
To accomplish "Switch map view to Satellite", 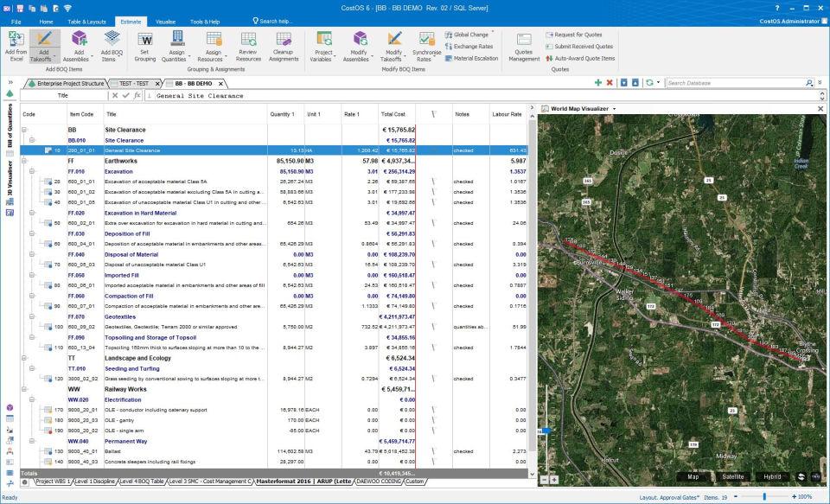I will click(732, 476).
